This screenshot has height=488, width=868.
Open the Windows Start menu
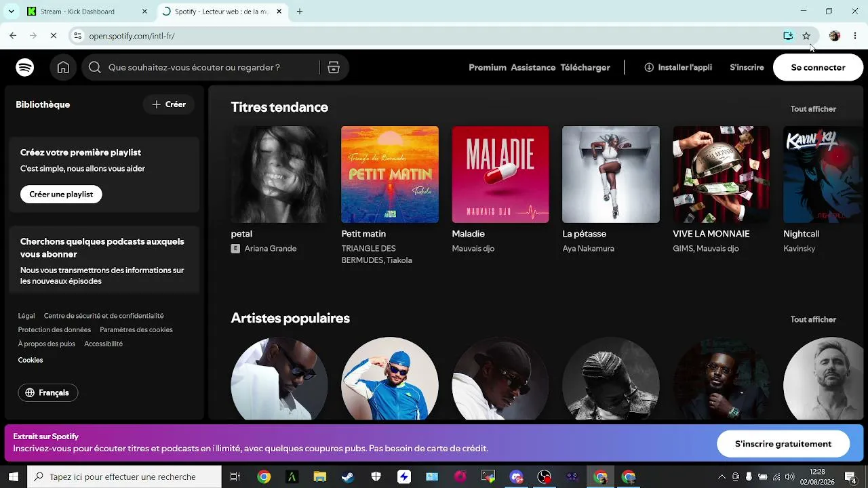point(13,476)
